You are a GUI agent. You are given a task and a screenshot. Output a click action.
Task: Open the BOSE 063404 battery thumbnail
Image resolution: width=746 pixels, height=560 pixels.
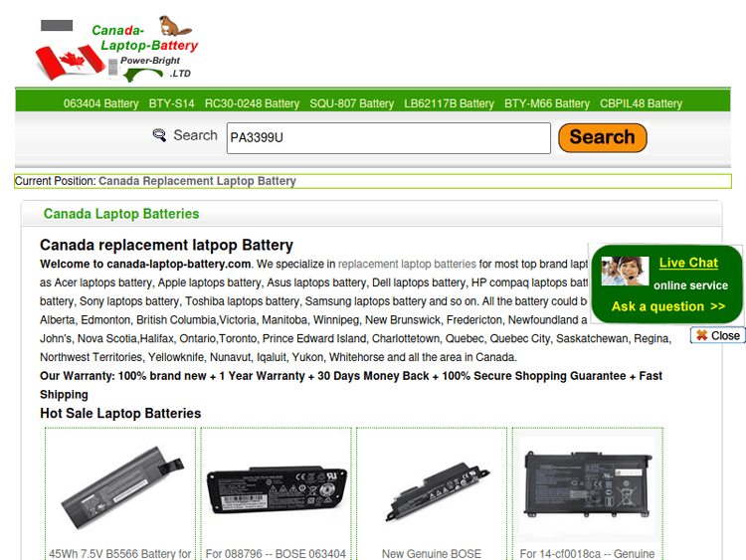click(277, 490)
